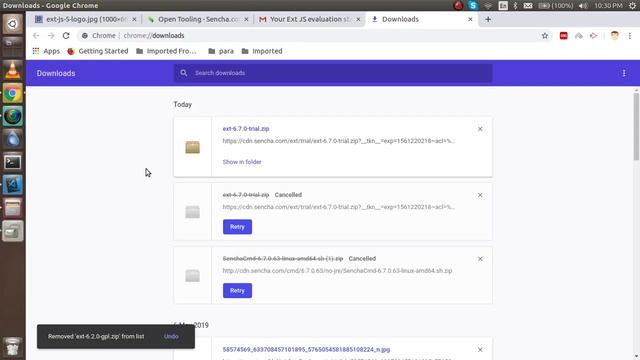Image resolution: width=640 pixels, height=360 pixels.
Task: Open the Getting Started bookmark
Action: click(98, 51)
